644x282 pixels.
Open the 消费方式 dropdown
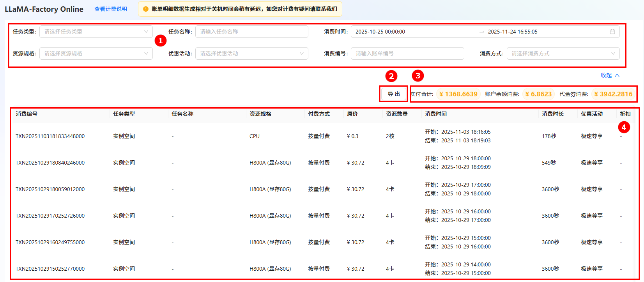coord(563,53)
